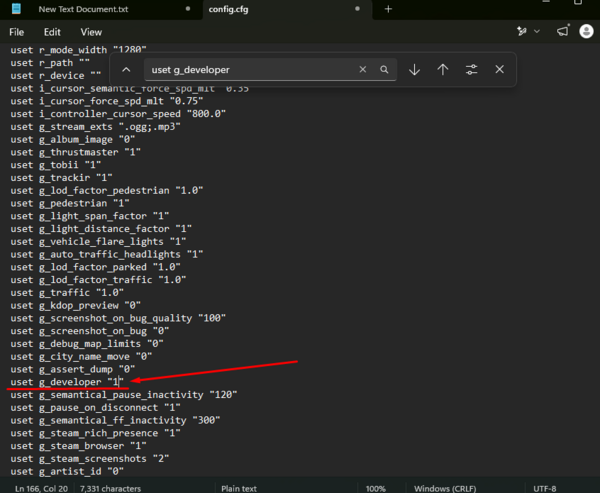Collapse the find bar with chevron

click(x=126, y=70)
